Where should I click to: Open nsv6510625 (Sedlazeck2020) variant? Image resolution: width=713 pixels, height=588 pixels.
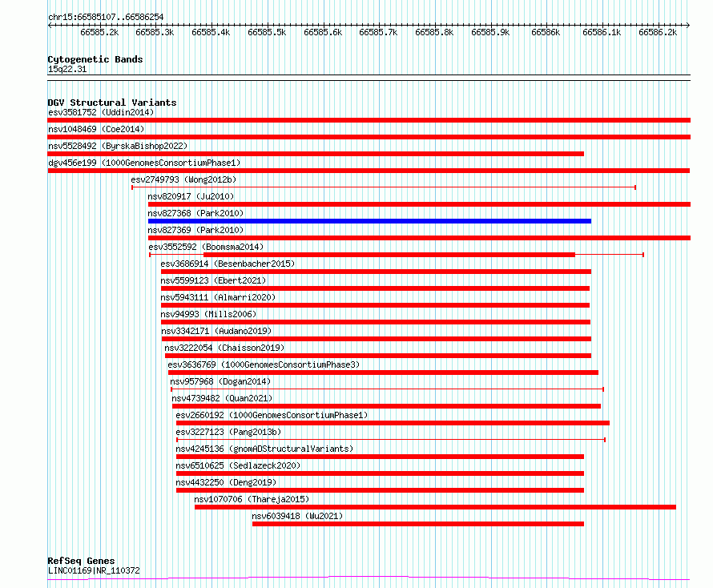pyautogui.click(x=381, y=473)
